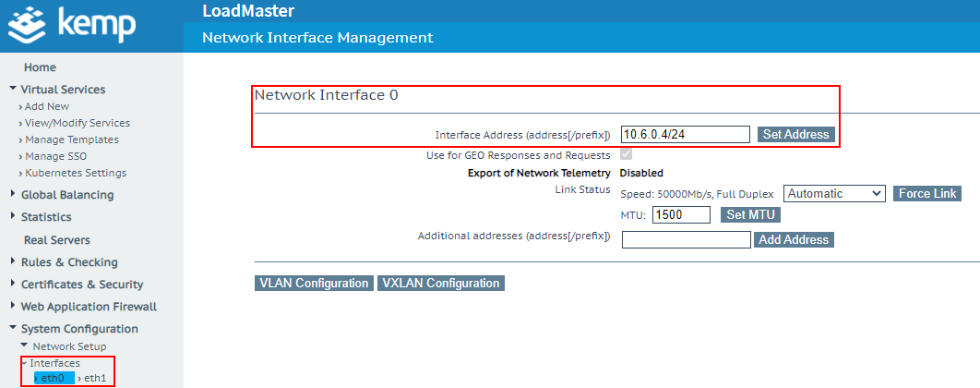
Task: Click the Kemp logo
Action: click(71, 24)
